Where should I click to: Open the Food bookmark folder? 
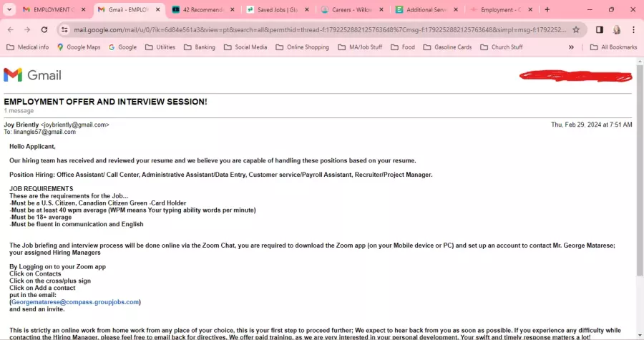(x=403, y=47)
